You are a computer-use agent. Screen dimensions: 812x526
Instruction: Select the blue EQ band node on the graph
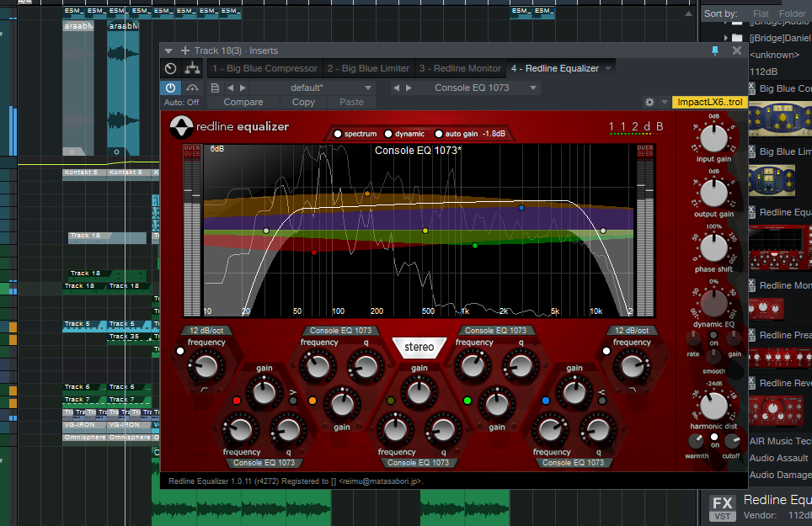click(521, 208)
